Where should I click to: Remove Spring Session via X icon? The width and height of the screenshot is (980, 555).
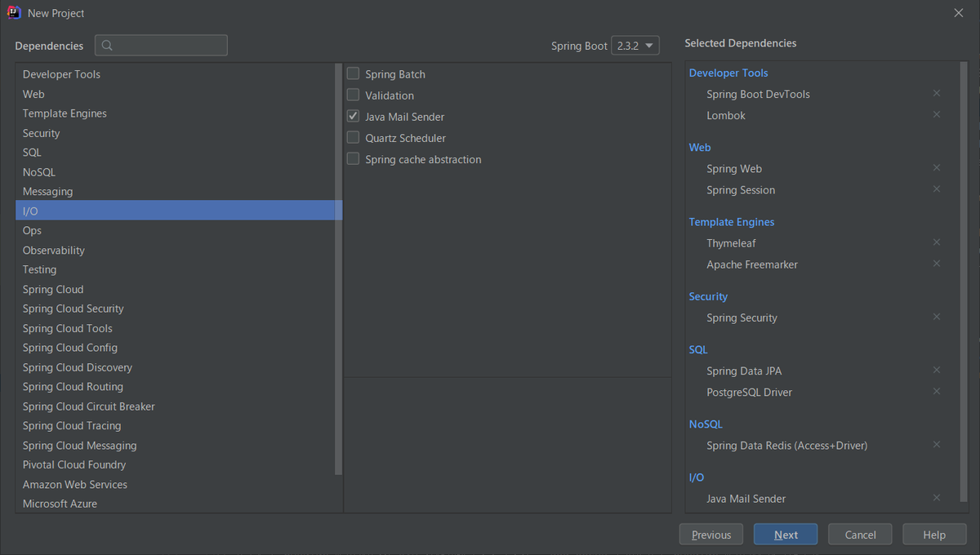[x=937, y=189]
